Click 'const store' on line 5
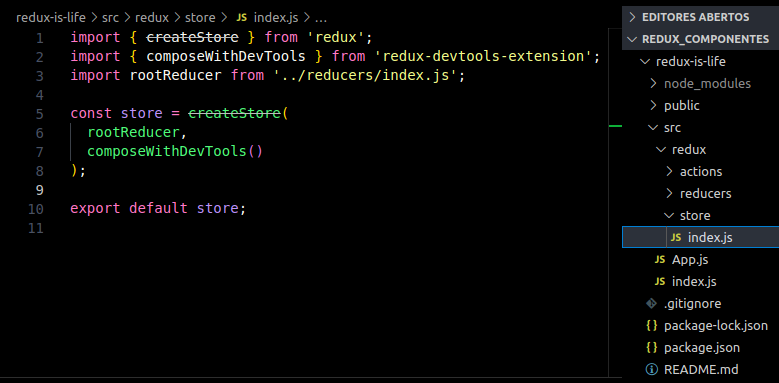 [x=116, y=114]
